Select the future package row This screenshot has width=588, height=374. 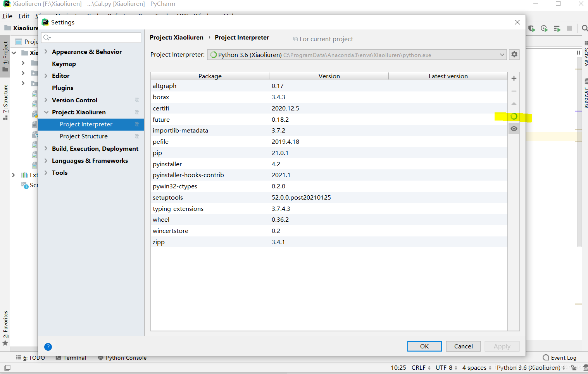click(x=329, y=120)
